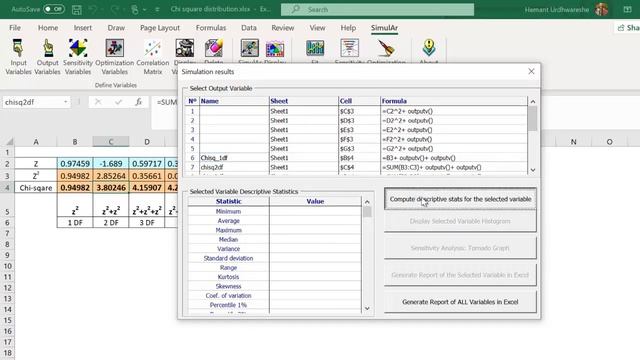Image resolution: width=640 pixels, height=360 pixels.
Task: Toggle the AutoSave switch
Action: (54, 9)
